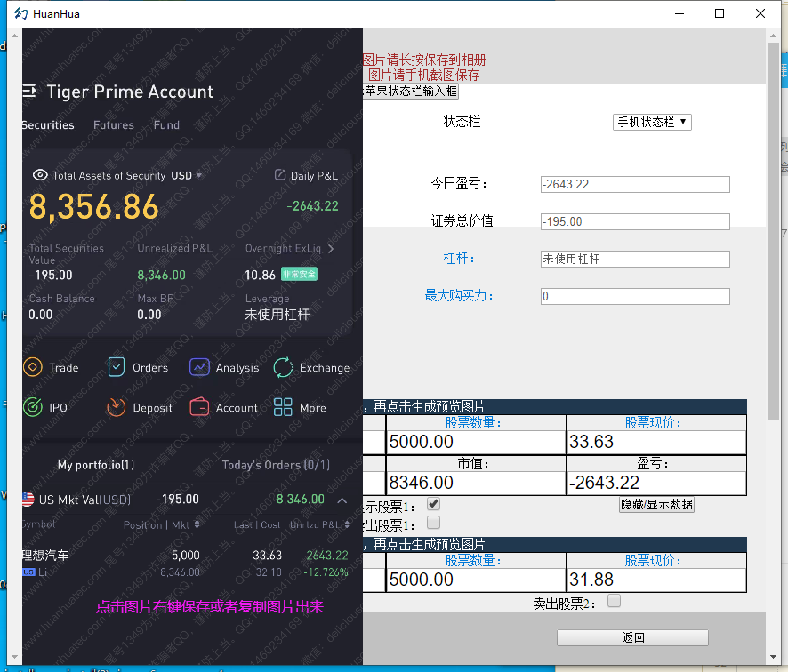Viewport: 788px width, 672px height.
Task: Open the IPO target icon
Action: (33, 407)
